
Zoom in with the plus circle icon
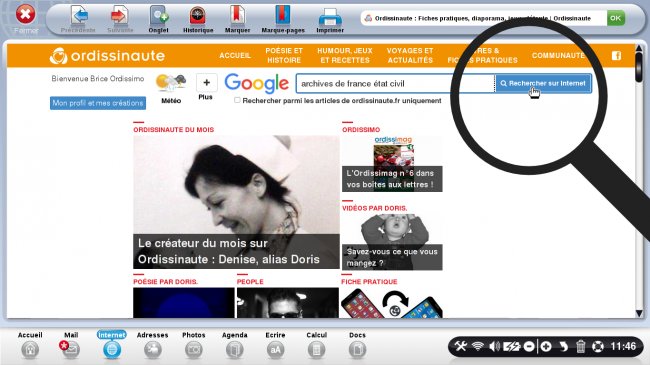[x=546, y=346]
